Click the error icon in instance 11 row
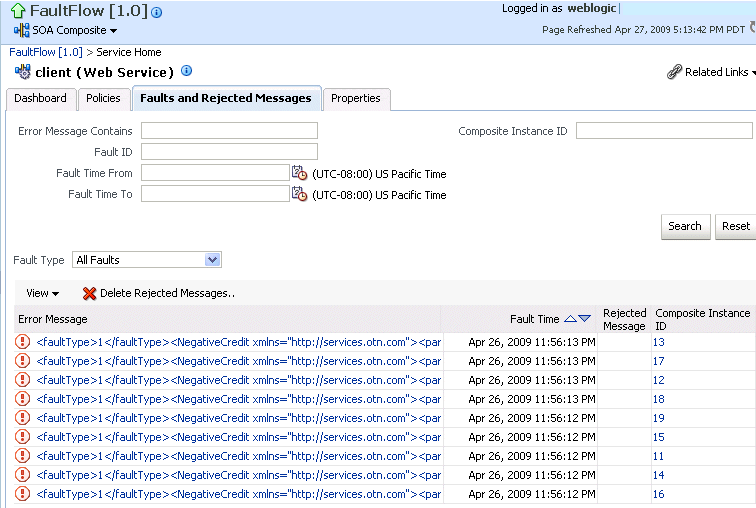 coord(23,456)
